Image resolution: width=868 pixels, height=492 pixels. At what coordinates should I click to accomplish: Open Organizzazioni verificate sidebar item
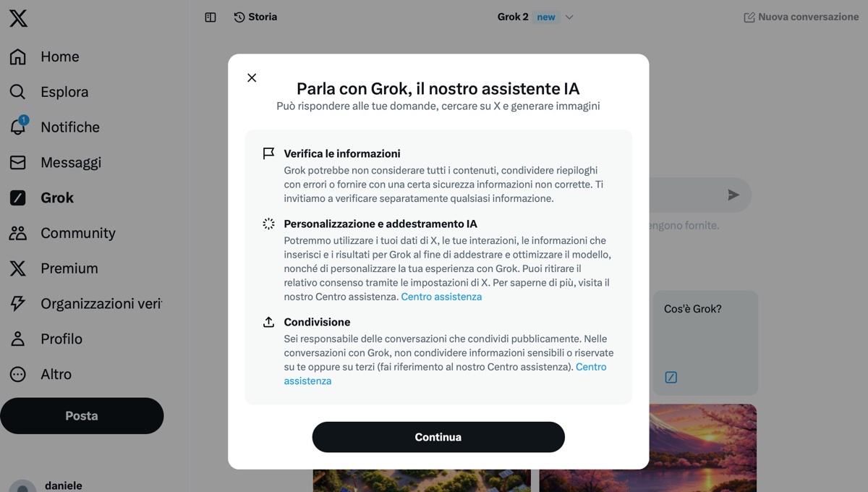click(x=86, y=304)
